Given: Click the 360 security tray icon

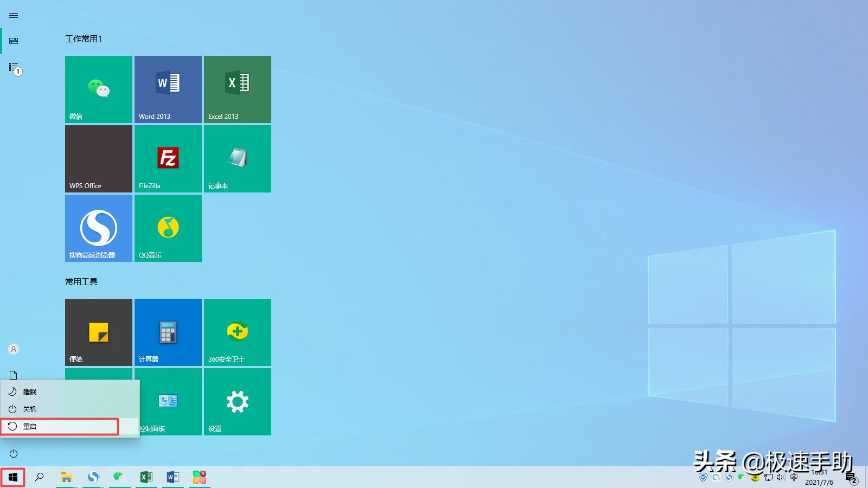Looking at the screenshot, I should pos(755,478).
